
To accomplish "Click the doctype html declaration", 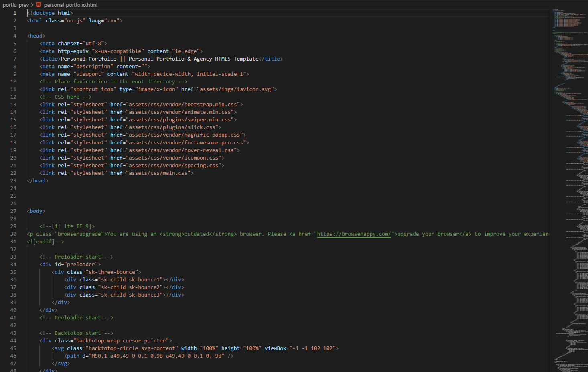I will tap(50, 13).
